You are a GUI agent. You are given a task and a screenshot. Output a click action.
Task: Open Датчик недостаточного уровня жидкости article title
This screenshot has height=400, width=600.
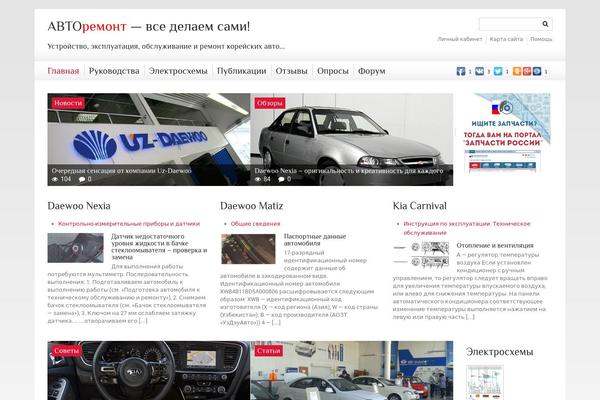tap(159, 247)
